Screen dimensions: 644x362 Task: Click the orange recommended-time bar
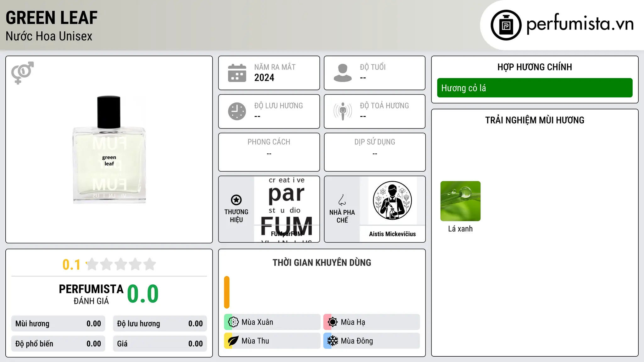coord(227,292)
